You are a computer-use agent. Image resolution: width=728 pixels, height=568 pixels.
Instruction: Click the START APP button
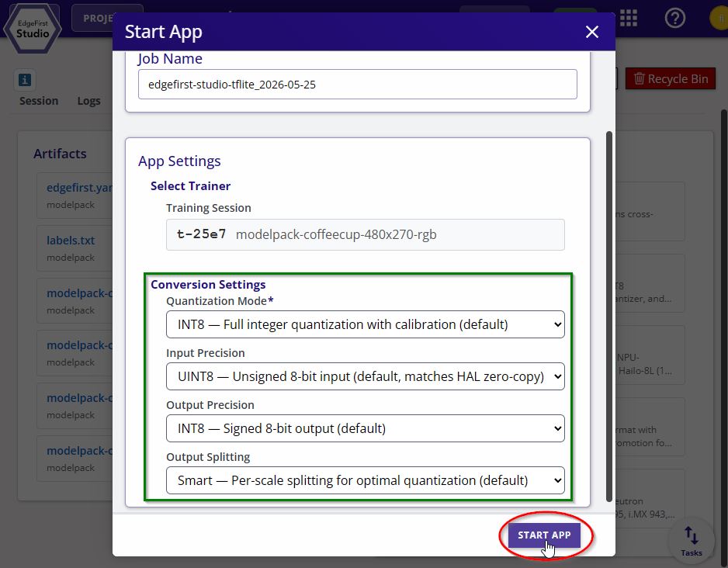(x=544, y=535)
